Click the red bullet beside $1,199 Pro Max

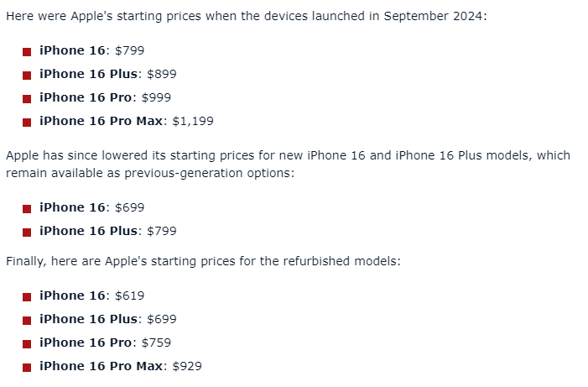[28, 122]
